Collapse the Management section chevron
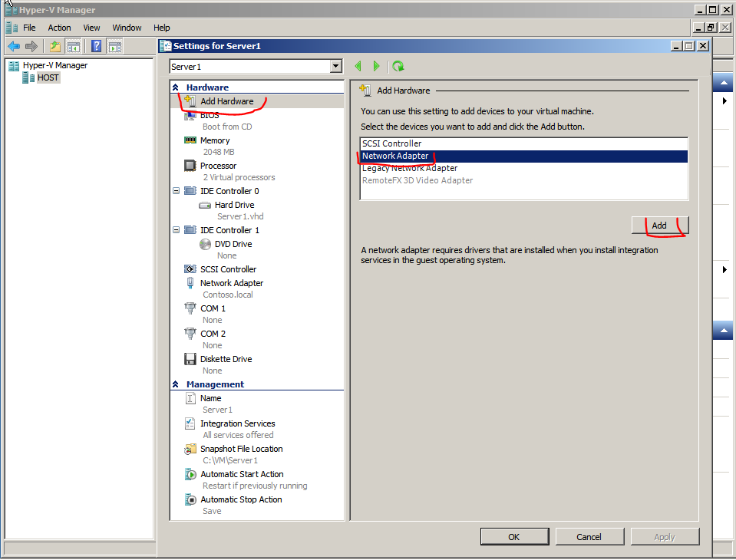Screen dimensions: 736x560 coord(176,384)
